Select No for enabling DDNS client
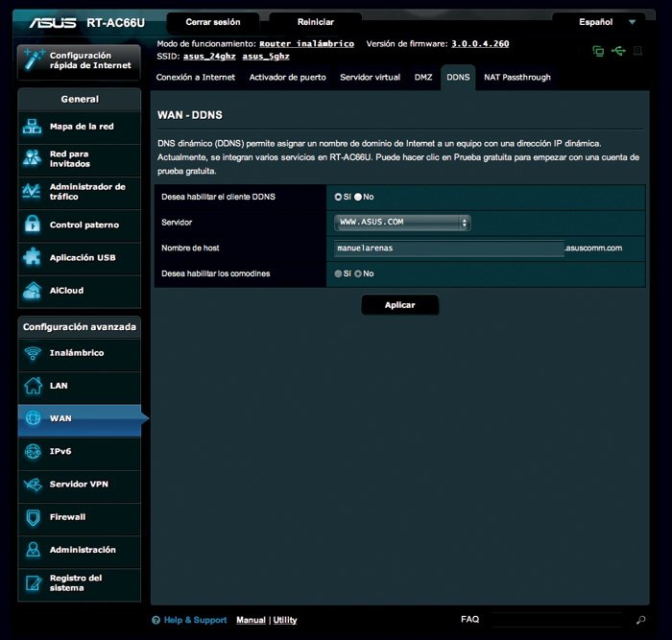This screenshot has height=640, width=672. point(358,197)
